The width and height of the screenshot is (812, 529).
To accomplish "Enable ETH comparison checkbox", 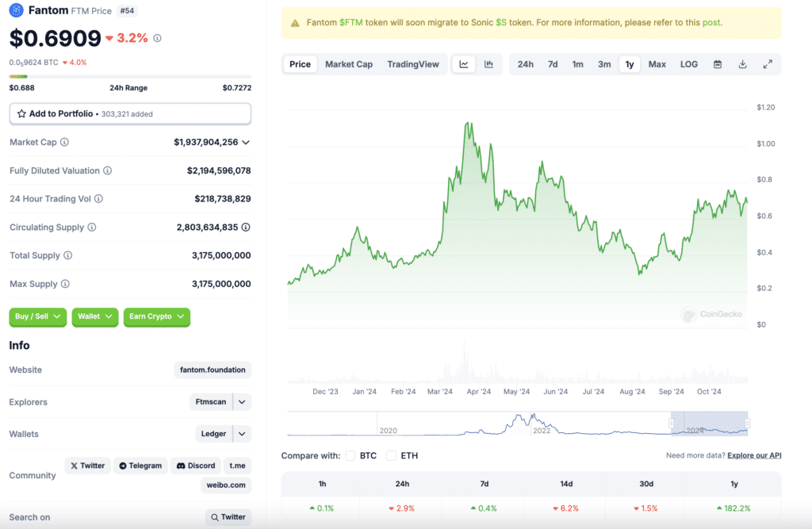I will pyautogui.click(x=391, y=455).
